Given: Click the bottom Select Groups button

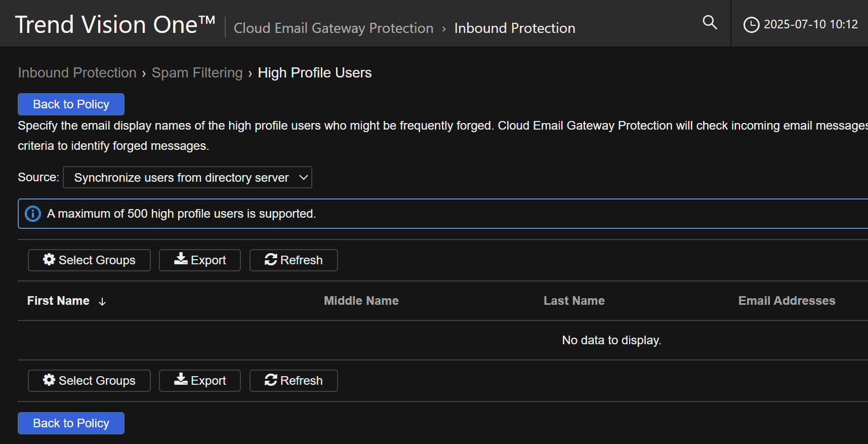Looking at the screenshot, I should [89, 381].
